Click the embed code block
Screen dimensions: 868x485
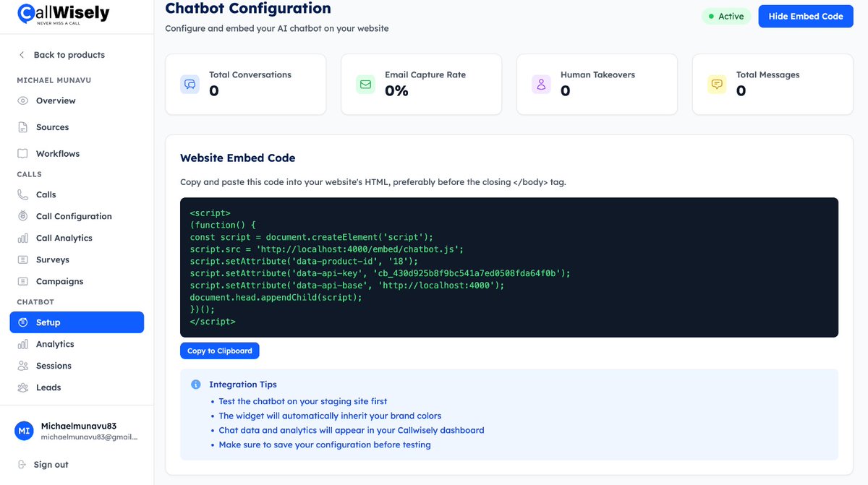click(509, 267)
